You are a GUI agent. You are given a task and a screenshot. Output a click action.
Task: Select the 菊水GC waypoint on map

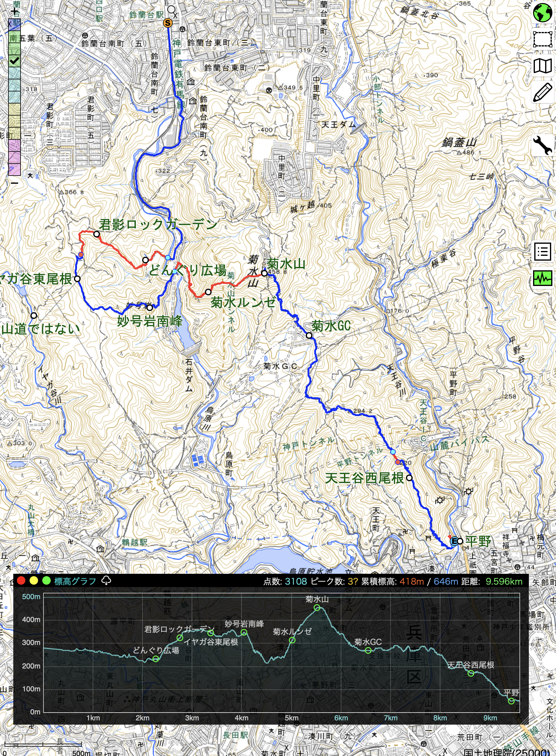pos(309,335)
